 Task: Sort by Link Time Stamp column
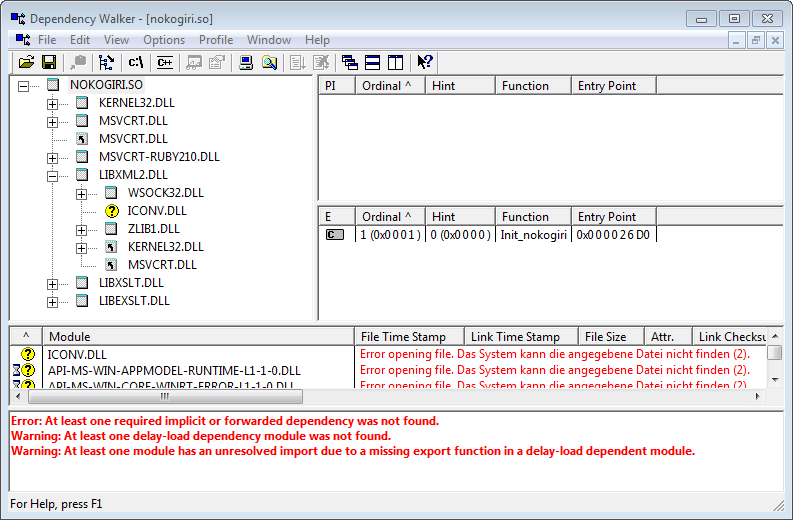(521, 336)
